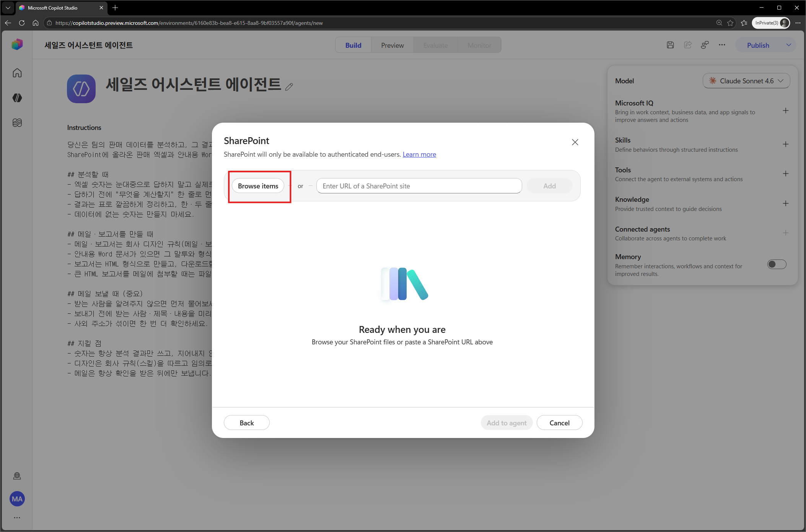
Task: Switch to the Build tab
Action: click(x=353, y=45)
